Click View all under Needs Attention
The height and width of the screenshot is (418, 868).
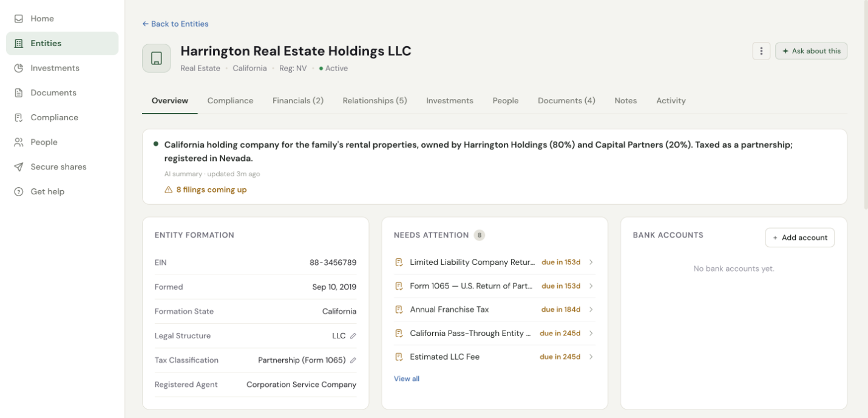[407, 379]
